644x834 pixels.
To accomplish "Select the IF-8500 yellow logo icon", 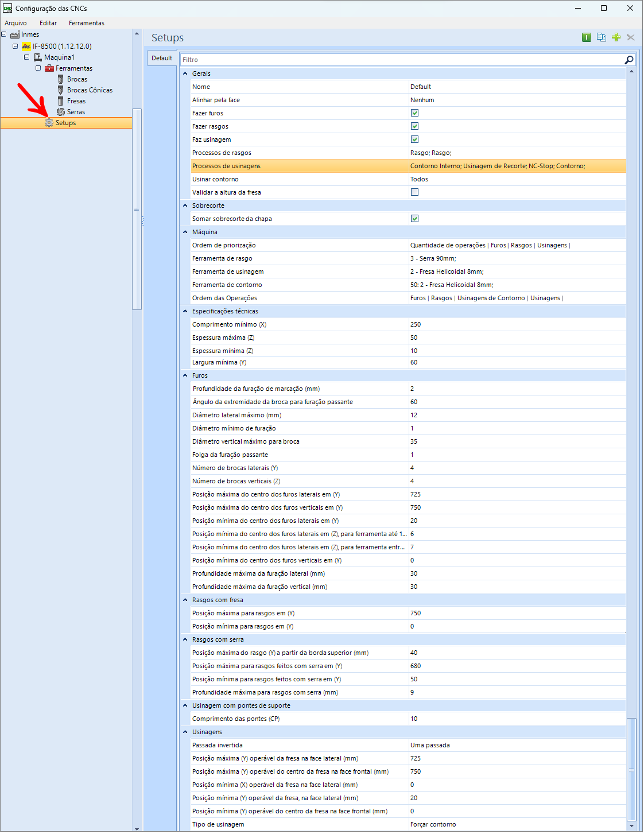I will coord(26,46).
